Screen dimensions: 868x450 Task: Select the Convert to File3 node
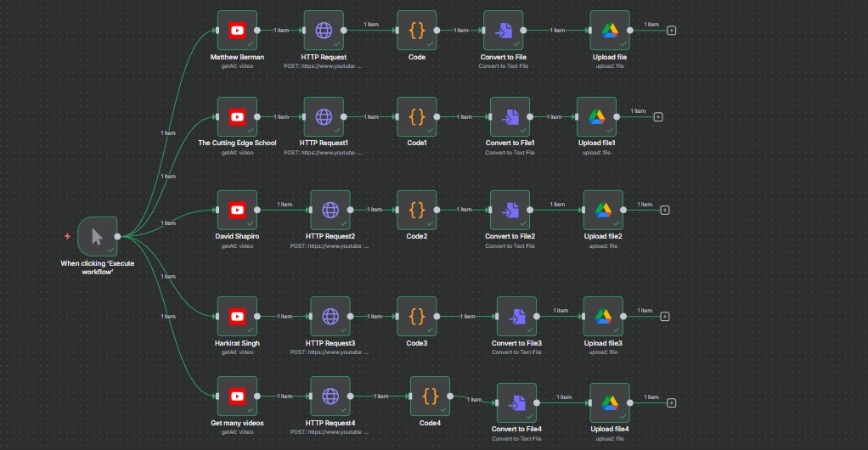tap(516, 317)
